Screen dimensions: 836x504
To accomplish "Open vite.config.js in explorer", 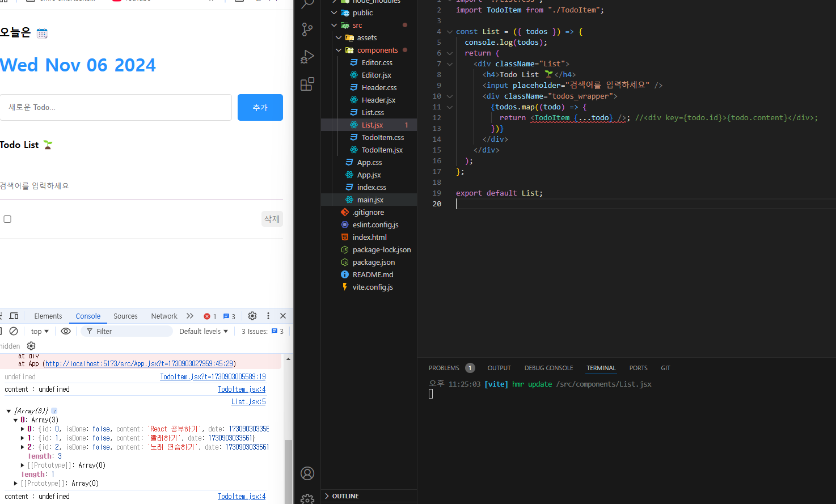I will click(373, 287).
